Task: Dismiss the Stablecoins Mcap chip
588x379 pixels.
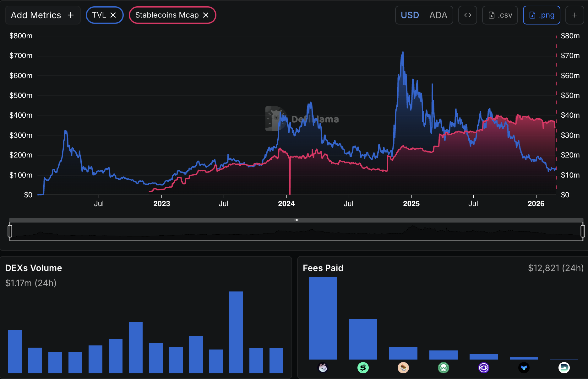Action: pos(206,15)
